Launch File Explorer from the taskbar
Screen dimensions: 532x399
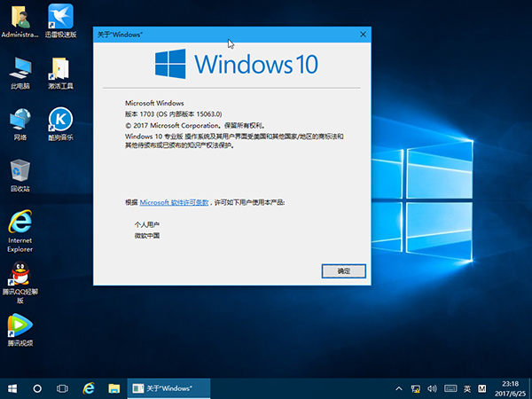coord(113,388)
